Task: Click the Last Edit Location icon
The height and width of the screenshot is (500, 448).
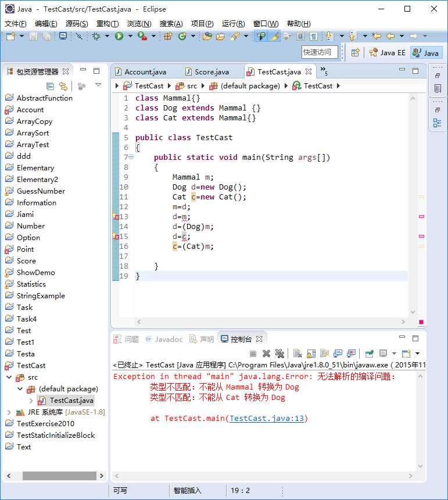Action: click(x=377, y=37)
